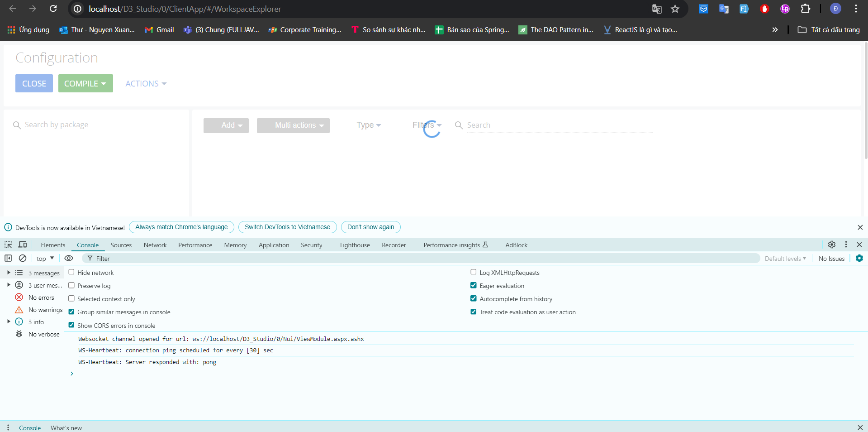Screen dimensions: 868x432
Task: Check the Hide network option
Action: click(x=71, y=272)
